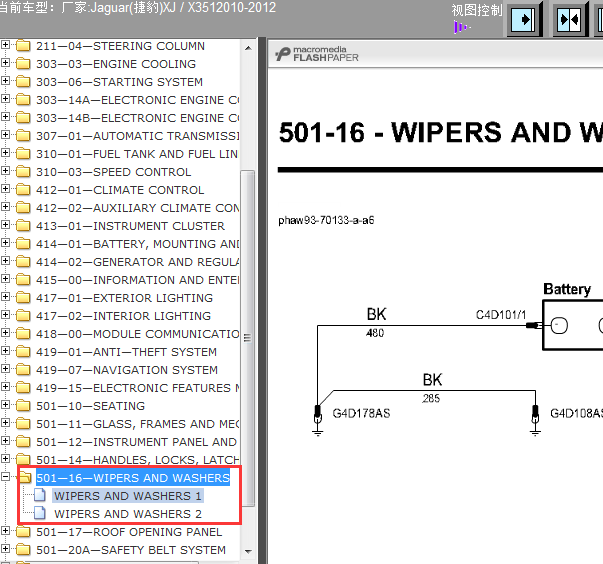Click the 413-01 Instrument Cluster folder icon
Viewport: 603px width, 564px height.
point(23,226)
